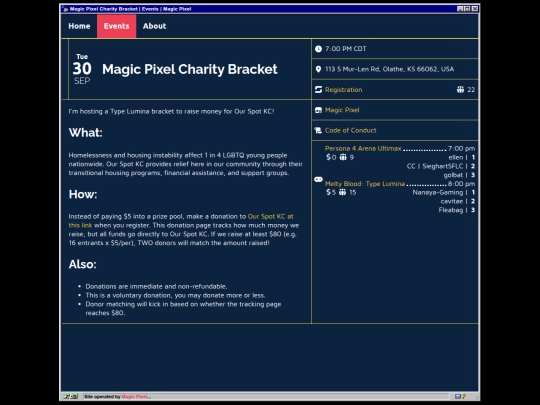Open Persona 4 Arena Ultimax bracket link
Screen dimensions: 540x405
pos(363,148)
